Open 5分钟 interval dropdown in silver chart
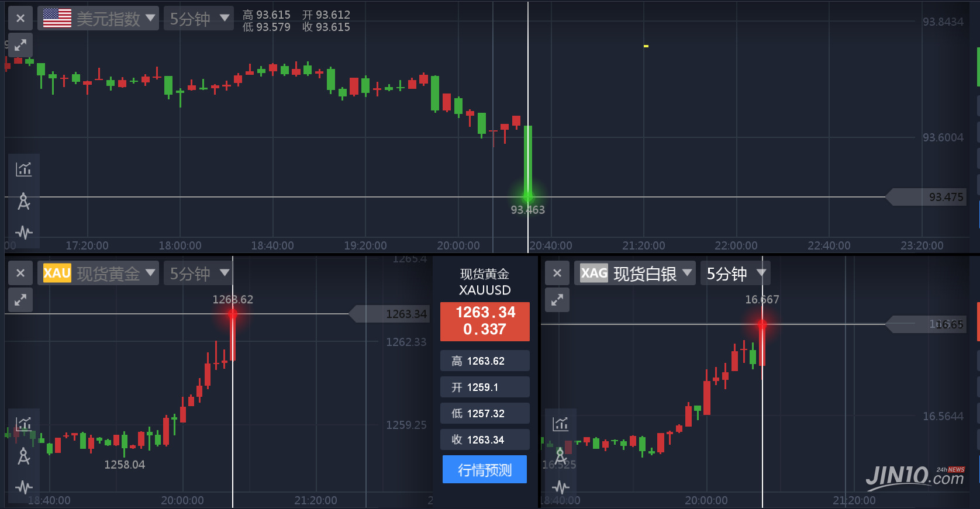This screenshot has height=509, width=980. (736, 273)
